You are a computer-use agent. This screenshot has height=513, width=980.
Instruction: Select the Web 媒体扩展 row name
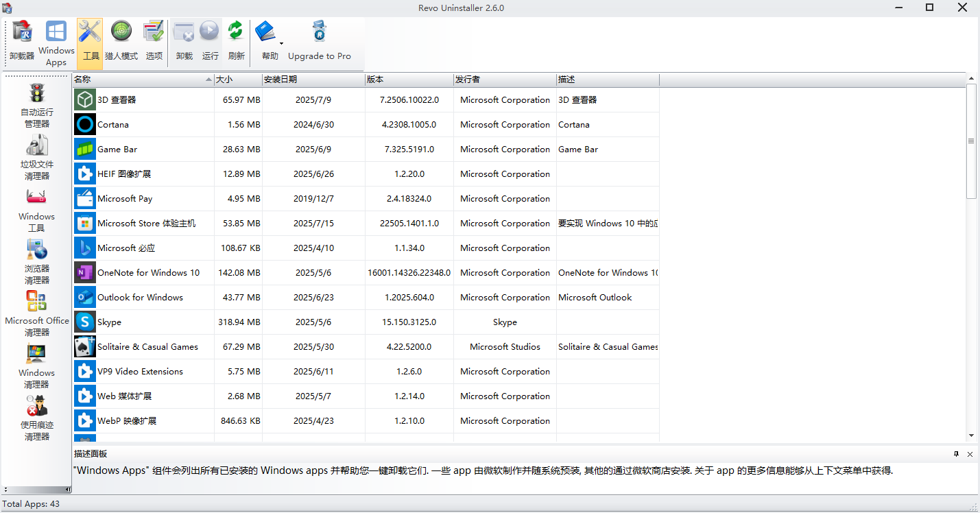click(x=124, y=396)
